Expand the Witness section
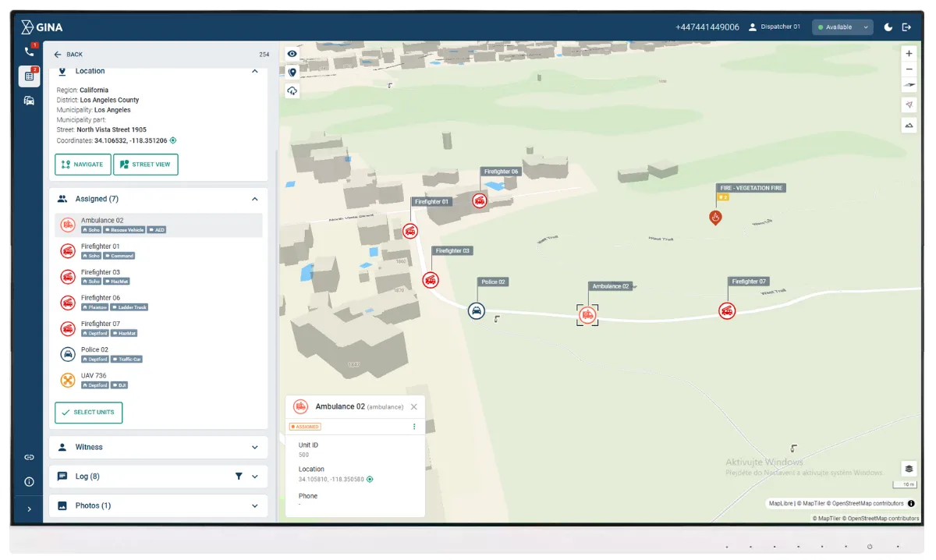 [254, 447]
